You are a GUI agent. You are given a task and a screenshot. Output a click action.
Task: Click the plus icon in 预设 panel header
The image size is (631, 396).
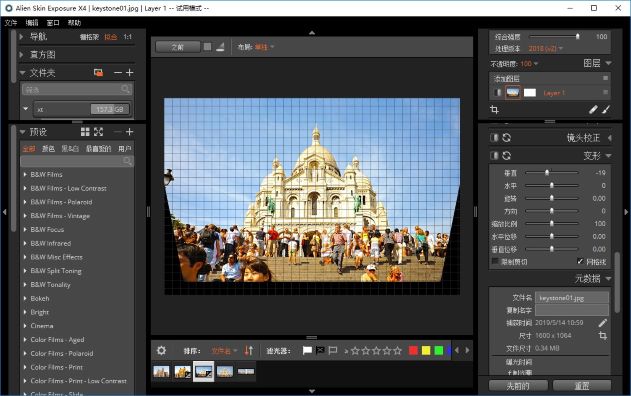(130, 132)
